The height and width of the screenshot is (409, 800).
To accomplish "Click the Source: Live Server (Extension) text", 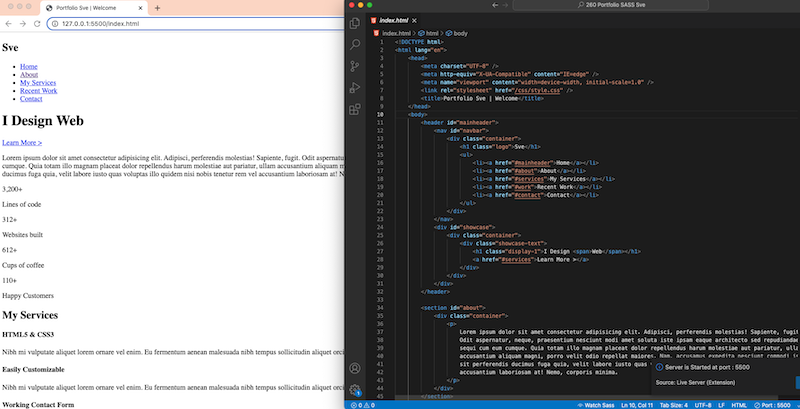I will 695,382.
